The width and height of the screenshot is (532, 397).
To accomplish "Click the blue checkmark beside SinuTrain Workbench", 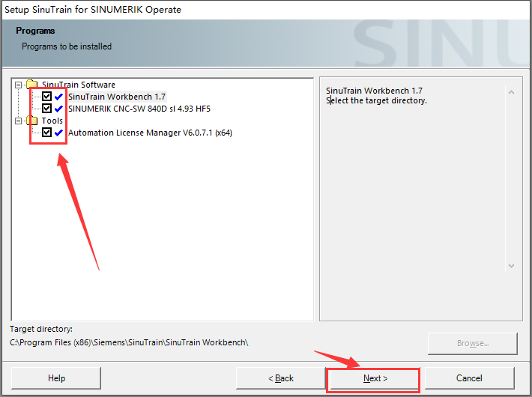I will click(x=58, y=97).
